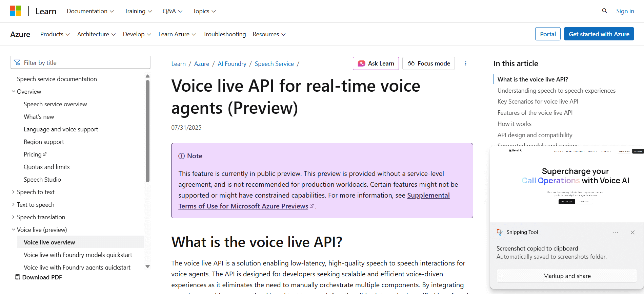Viewport: 644px width, 294px height.
Task: Open Quotas and limits tree item
Action: (47, 167)
